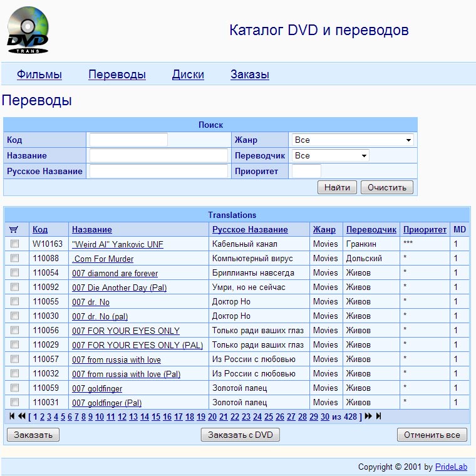Open the PrideLab footer link
Viewport: 476px width, 476px height.
point(451,467)
